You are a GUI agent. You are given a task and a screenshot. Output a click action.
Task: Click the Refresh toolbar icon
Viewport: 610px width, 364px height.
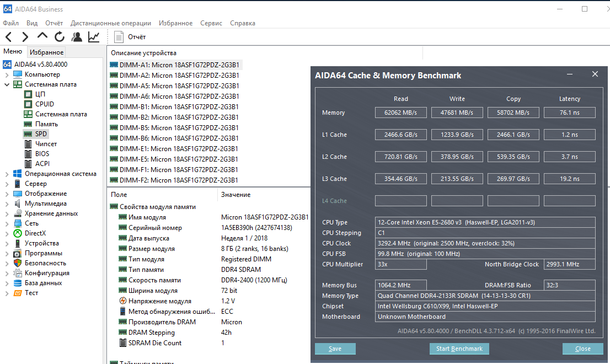(60, 37)
